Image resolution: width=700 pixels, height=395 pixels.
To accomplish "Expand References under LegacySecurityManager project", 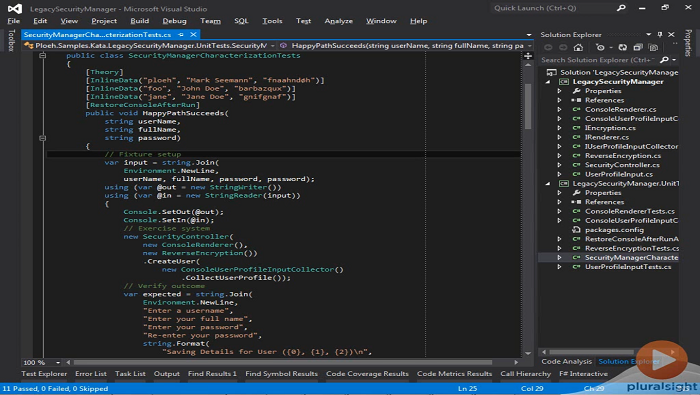I will [559, 100].
